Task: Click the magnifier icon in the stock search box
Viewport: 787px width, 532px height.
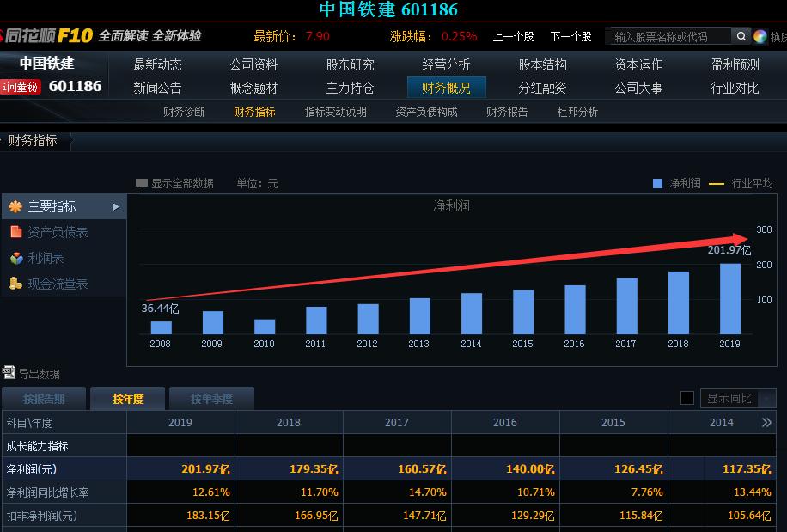Action: pyautogui.click(x=741, y=36)
